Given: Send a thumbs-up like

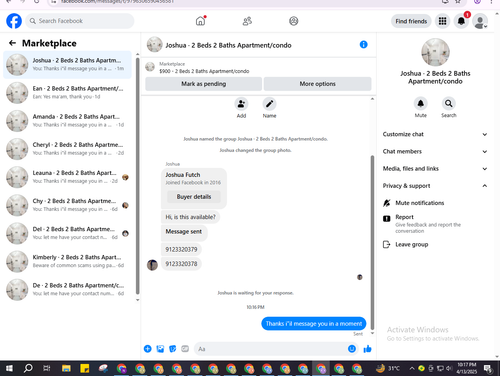Looking at the screenshot, I should tap(367, 349).
